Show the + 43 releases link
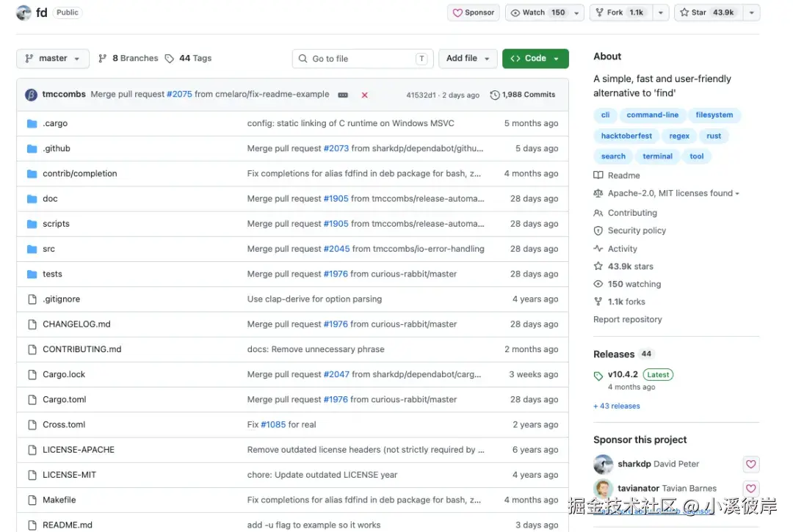 click(617, 407)
